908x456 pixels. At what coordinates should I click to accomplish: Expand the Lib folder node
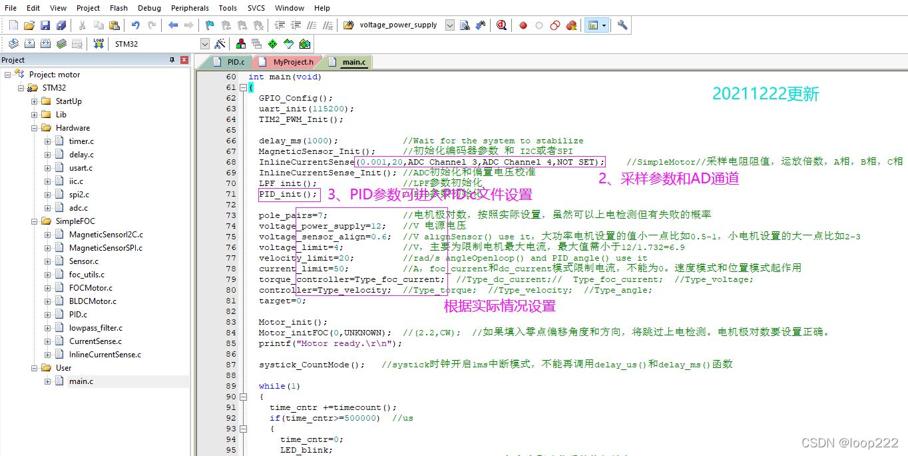coord(34,115)
